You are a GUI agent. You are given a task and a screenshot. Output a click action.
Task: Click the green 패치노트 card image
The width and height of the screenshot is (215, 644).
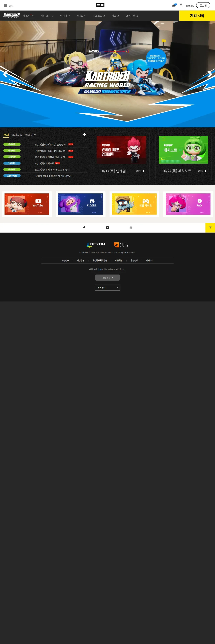click(183, 150)
